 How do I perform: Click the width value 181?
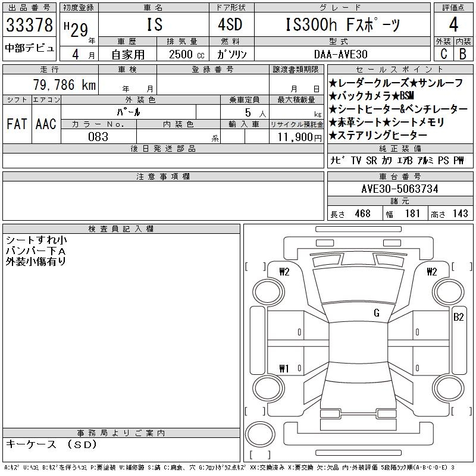coord(412,214)
